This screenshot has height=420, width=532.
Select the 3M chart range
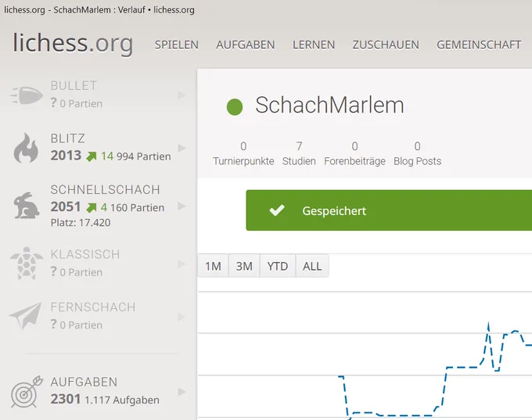(244, 266)
